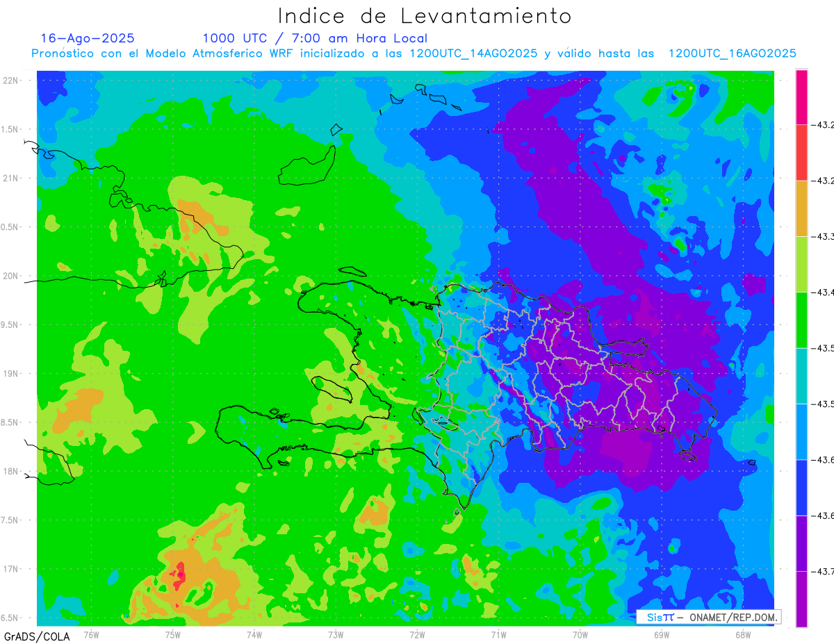Screen dimensions: 834x644
Task: Click the "20N" latitude label
Action: [12, 276]
